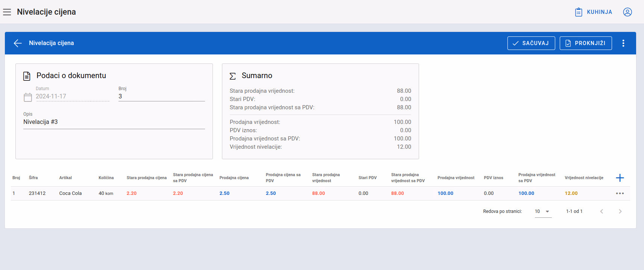
Task: Click the Šifra column header
Action: [x=33, y=178]
